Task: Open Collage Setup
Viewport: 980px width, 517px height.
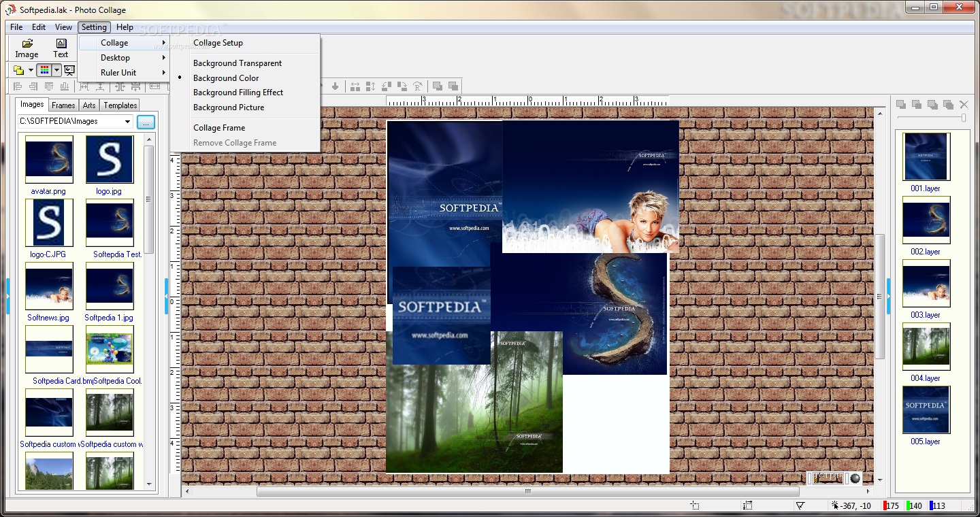Action: (x=246, y=43)
